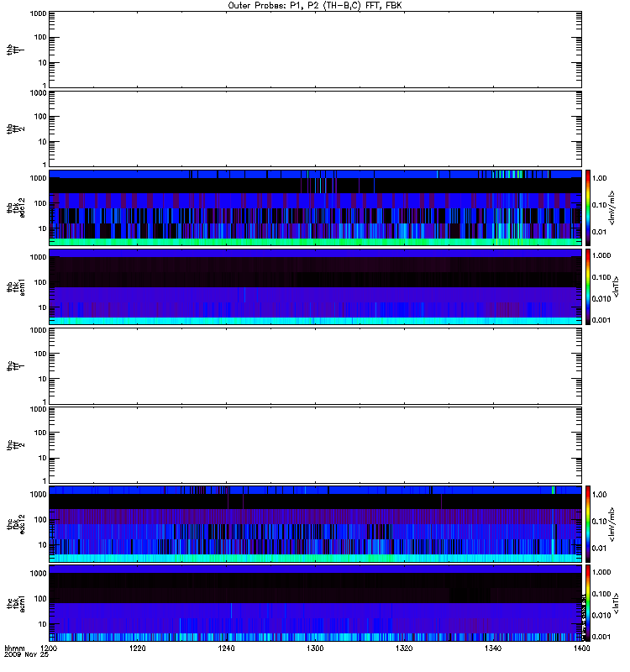Click the "0.01" label on thb edc12 color bar
Viewport: 630px width, 672px height.
click(x=599, y=232)
